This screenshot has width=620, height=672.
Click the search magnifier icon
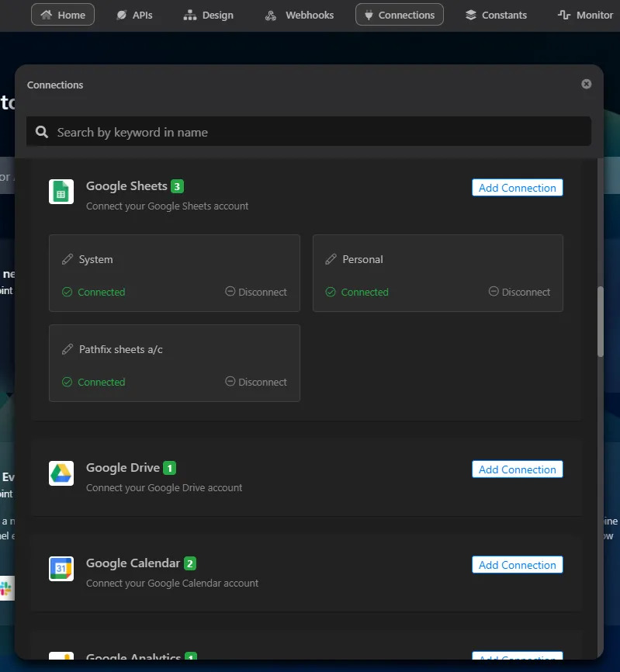click(42, 132)
